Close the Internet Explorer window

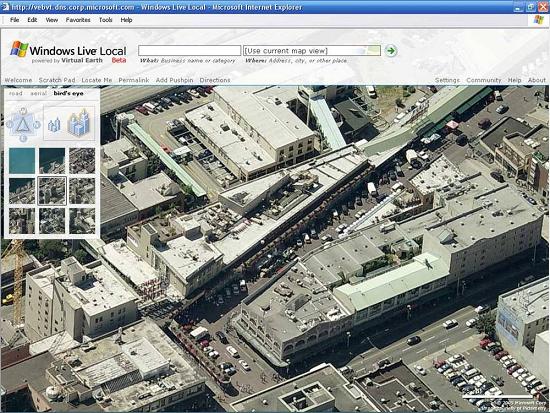coord(543,7)
